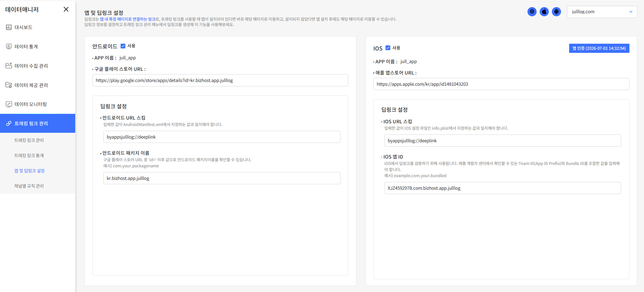Select the Android robot platform icon
The image size is (644, 292).
tap(556, 12)
